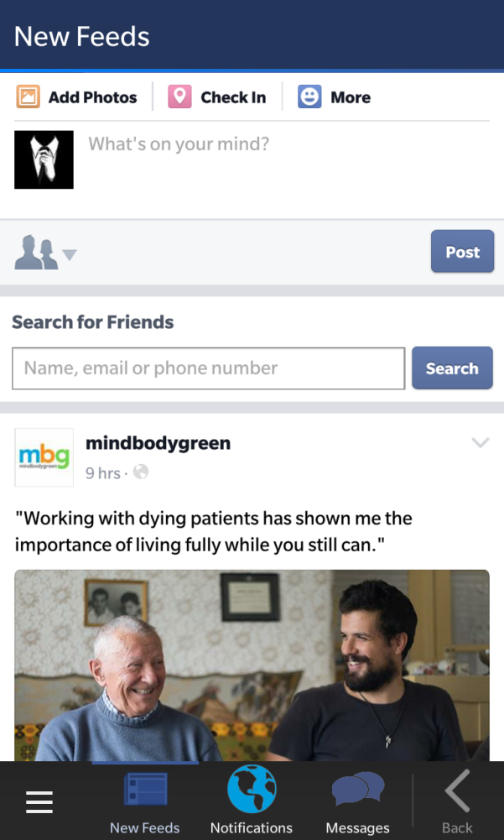Expand the mindbodygreen post options chevron

tap(481, 442)
